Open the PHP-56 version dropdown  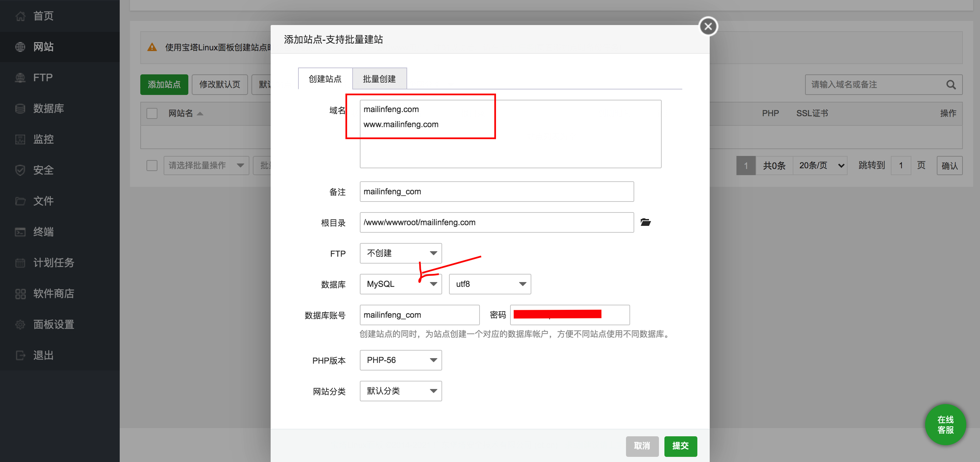[x=401, y=360]
